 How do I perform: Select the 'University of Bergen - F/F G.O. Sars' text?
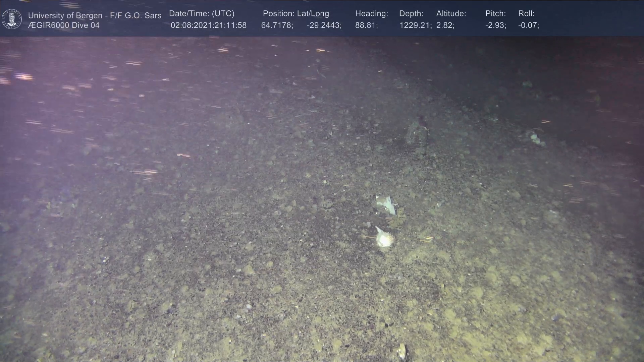tap(95, 15)
